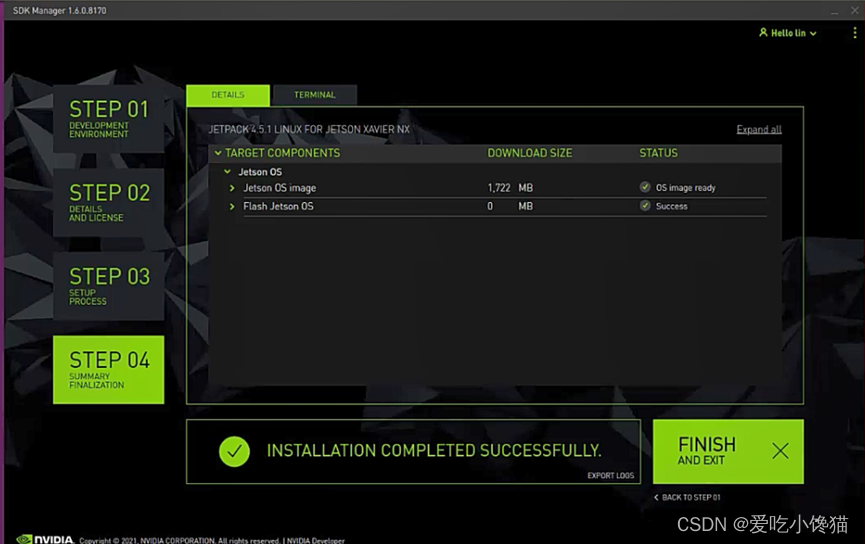Expand the Flash Jetson OS row
Viewport: 865px width, 544px height.
[x=232, y=206]
